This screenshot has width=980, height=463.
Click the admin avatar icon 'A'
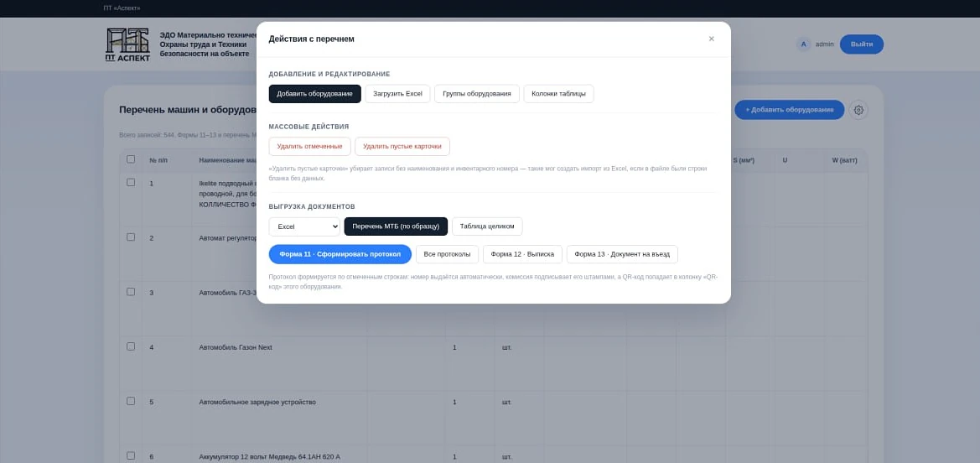[x=804, y=44]
